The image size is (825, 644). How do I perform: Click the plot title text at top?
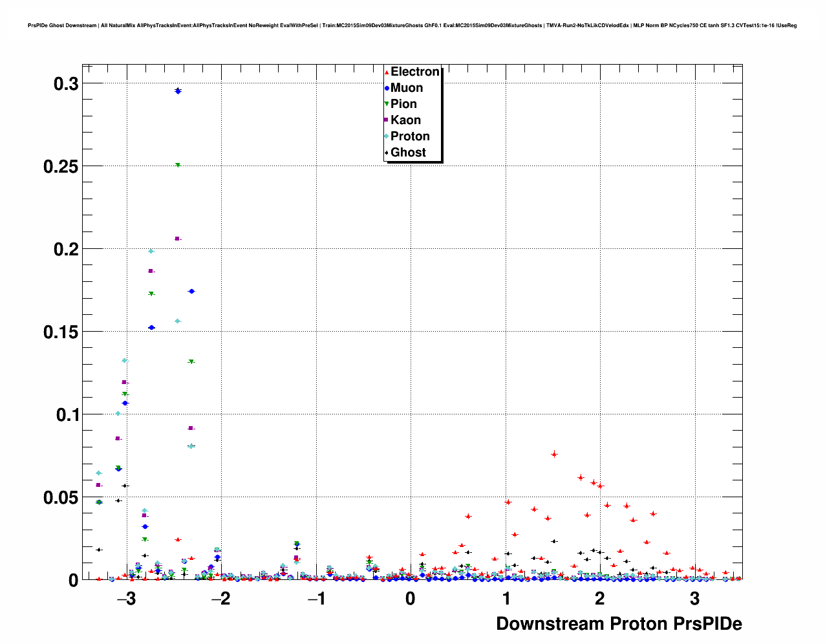(x=412, y=26)
